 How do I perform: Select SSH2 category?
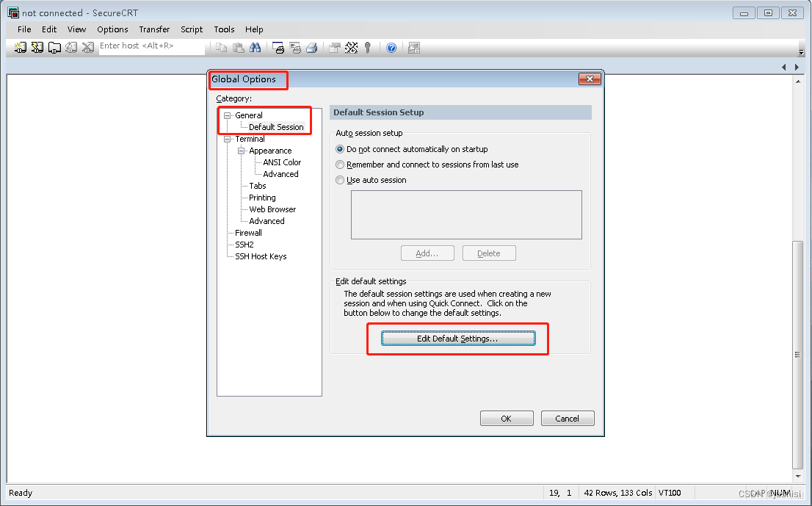[x=244, y=245]
